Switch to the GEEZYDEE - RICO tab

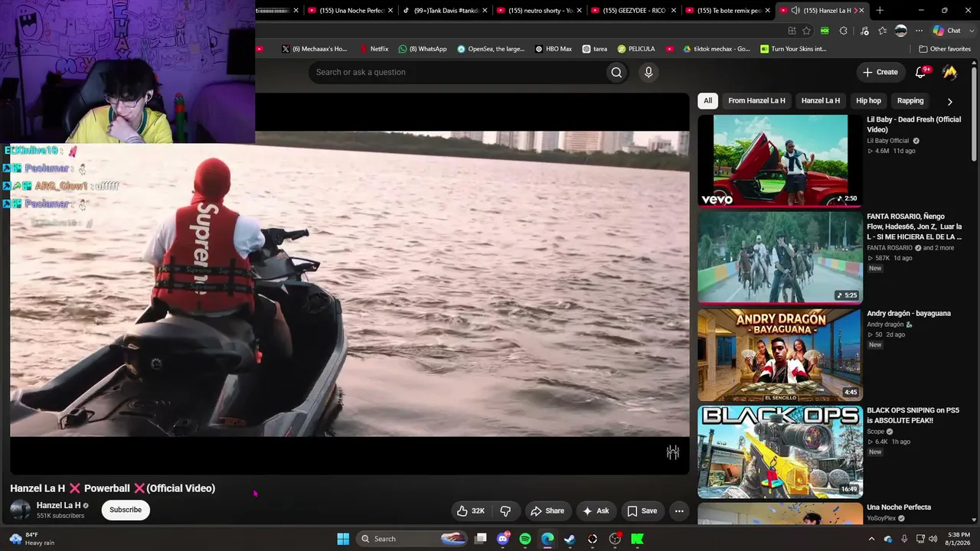[x=635, y=11]
